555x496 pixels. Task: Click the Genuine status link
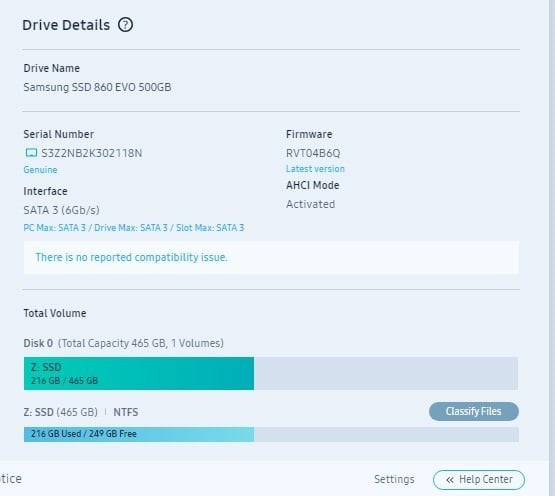tap(40, 170)
